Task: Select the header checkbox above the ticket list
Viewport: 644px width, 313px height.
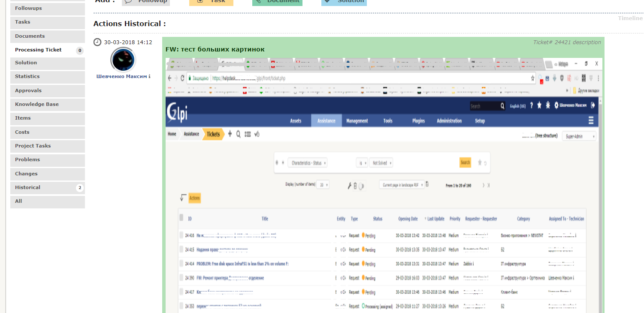Action: (181, 218)
